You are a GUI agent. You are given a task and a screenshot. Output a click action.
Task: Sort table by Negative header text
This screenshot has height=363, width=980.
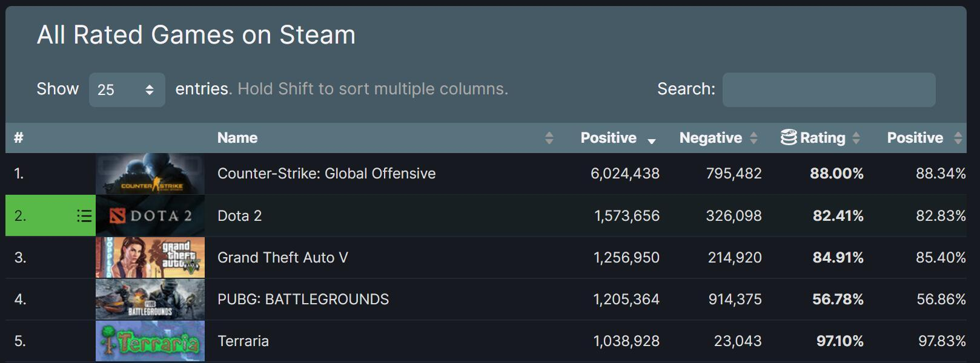(x=710, y=138)
